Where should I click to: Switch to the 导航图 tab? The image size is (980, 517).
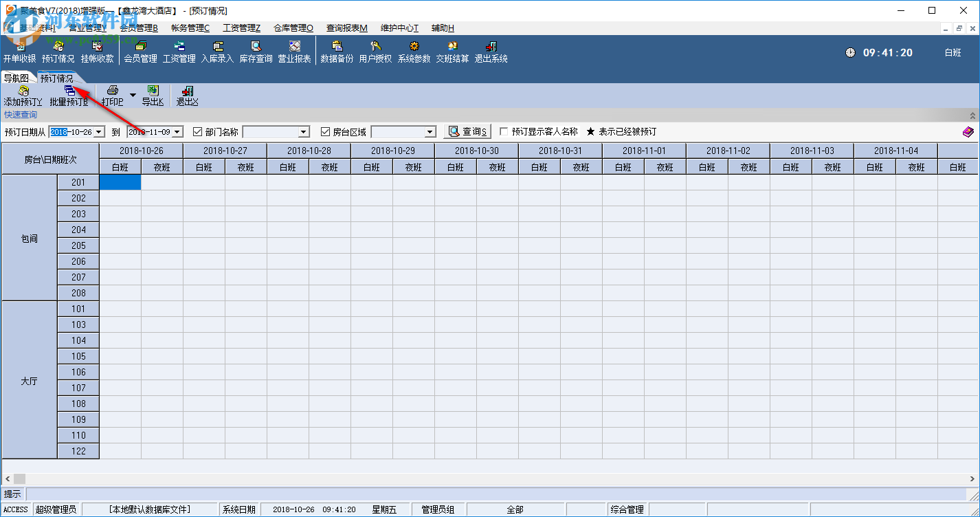tap(16, 78)
